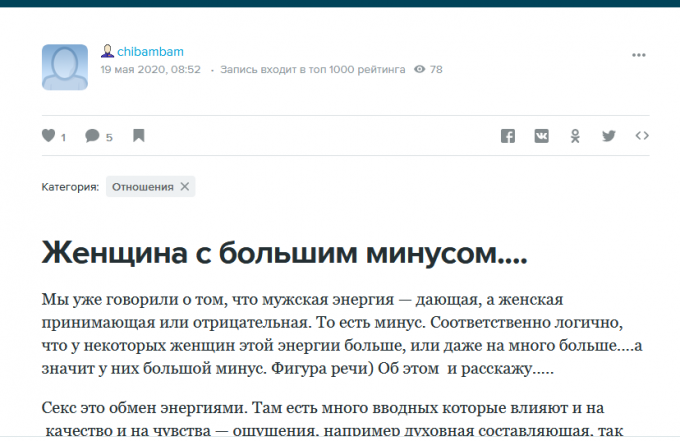This screenshot has height=441, width=680.
Task: Click the embed code icon
Action: coord(642,136)
